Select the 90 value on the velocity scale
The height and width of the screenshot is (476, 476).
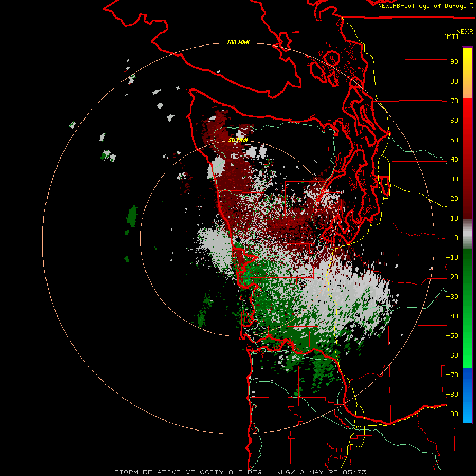(x=454, y=62)
